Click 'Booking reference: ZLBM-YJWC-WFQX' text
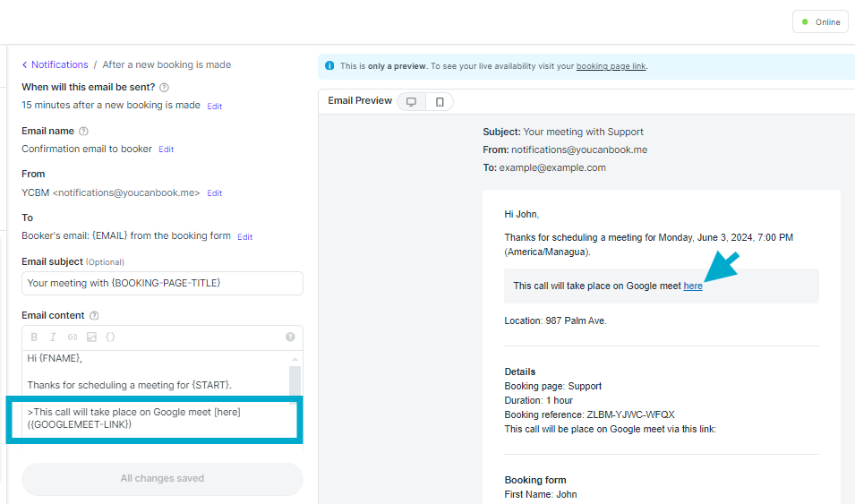Image resolution: width=855 pixels, height=504 pixels. pos(589,414)
